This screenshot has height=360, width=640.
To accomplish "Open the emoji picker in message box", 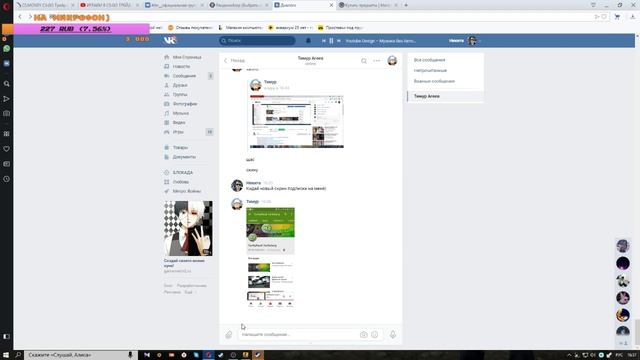I will [x=375, y=335].
